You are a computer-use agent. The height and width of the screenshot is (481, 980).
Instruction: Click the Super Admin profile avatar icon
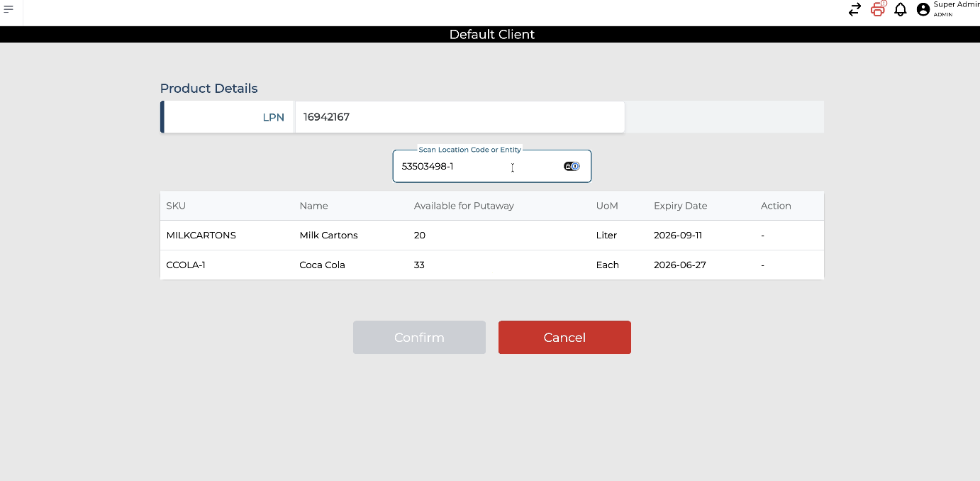click(x=923, y=9)
